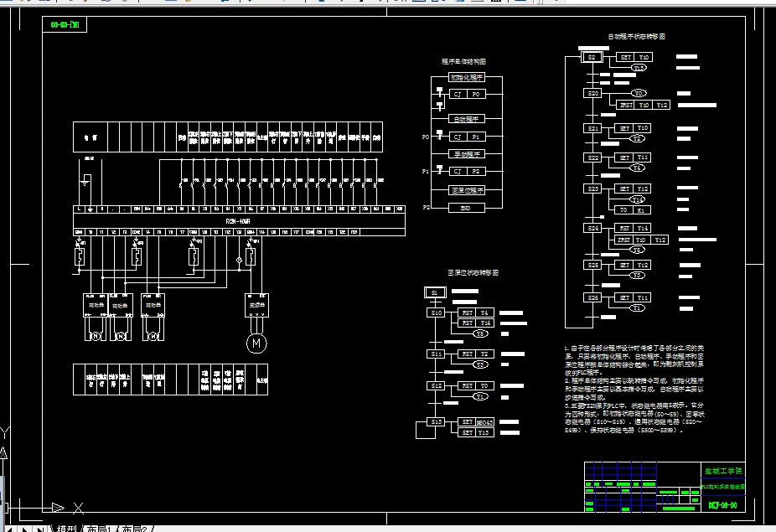Screen dimensions: 776x532
Task: Select the S10 state box
Action: [x=436, y=312]
